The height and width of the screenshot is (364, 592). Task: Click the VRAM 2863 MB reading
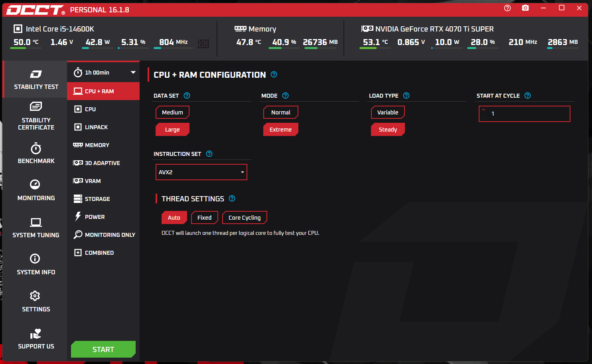pos(563,42)
